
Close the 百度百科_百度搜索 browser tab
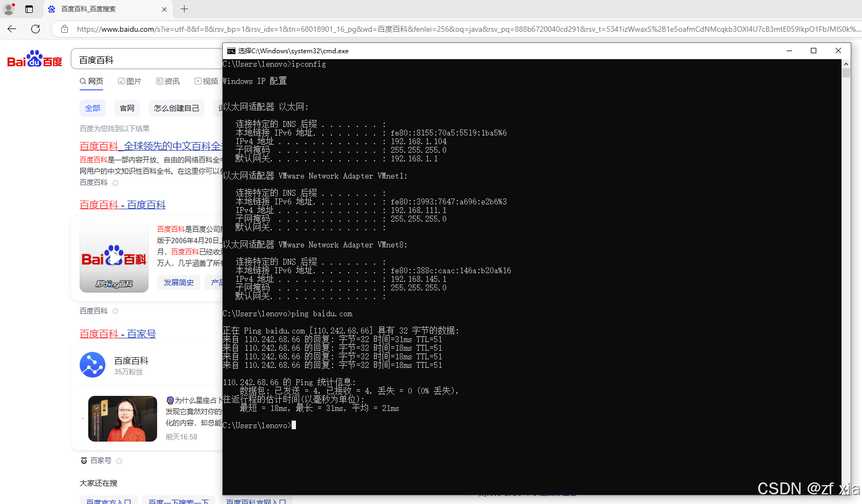tap(164, 9)
